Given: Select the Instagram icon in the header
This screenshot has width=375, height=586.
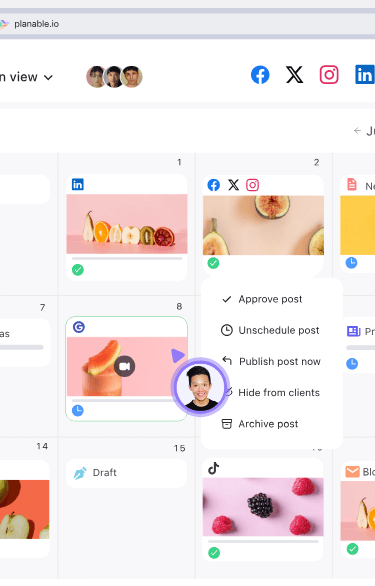Looking at the screenshot, I should pos(329,75).
